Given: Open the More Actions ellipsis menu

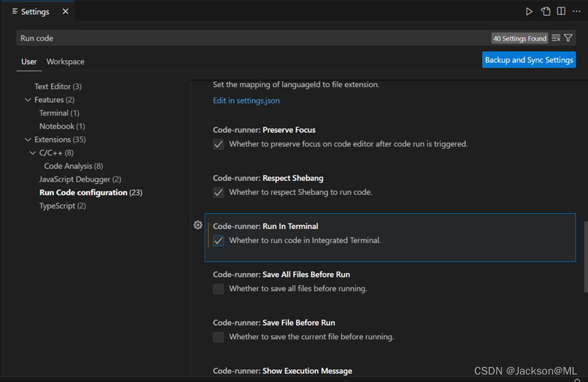Looking at the screenshot, I should point(576,12).
